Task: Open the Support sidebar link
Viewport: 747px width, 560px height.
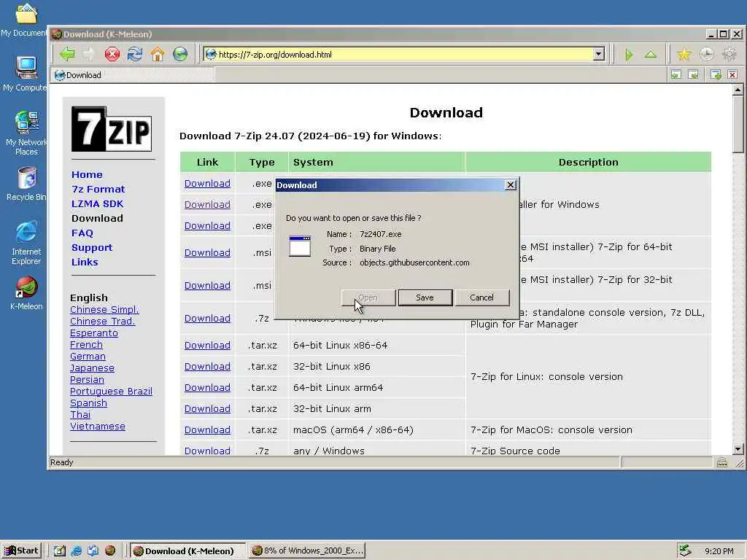Action: click(92, 248)
